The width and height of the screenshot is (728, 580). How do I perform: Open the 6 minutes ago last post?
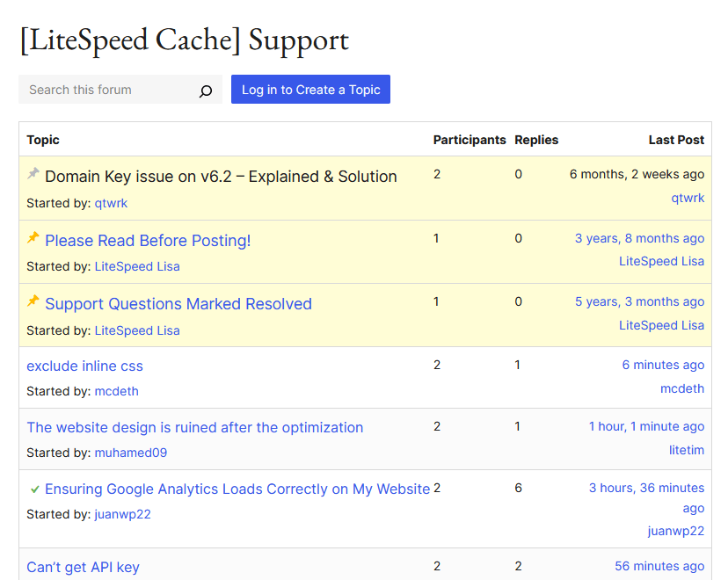(663, 365)
